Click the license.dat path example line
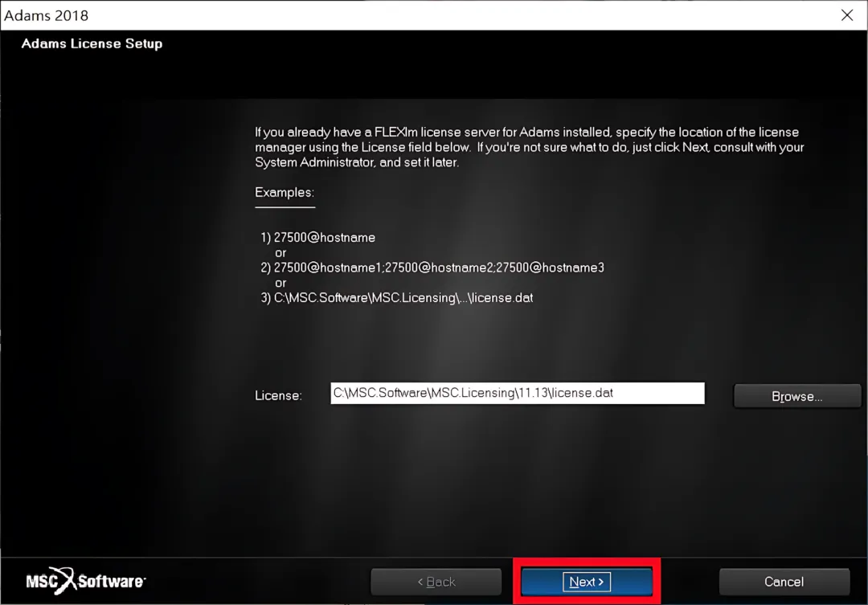Viewport: 868px width, 605px height. coord(397,298)
